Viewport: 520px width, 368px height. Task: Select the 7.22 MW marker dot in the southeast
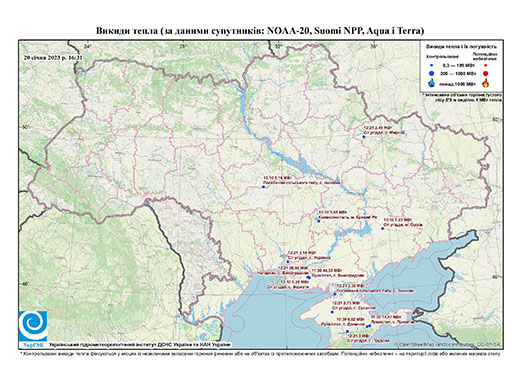pyautogui.click(x=383, y=228)
